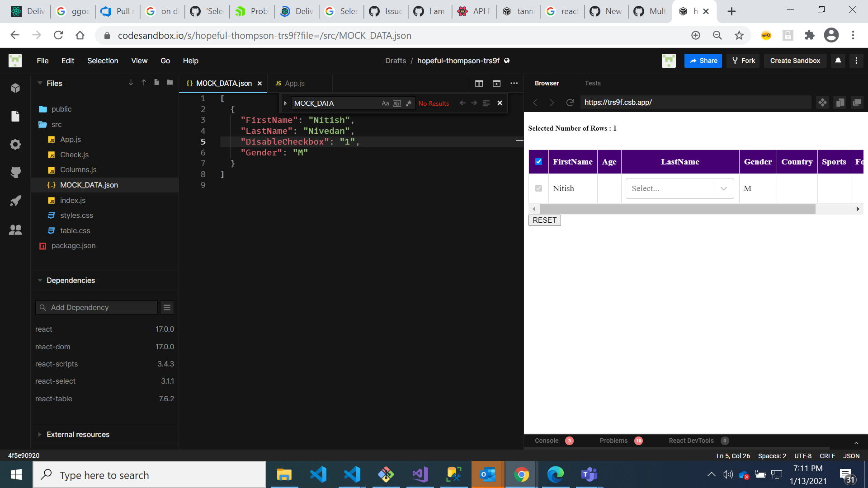
Task: Open the Explorer file icon in sidebar
Action: pos(15,116)
